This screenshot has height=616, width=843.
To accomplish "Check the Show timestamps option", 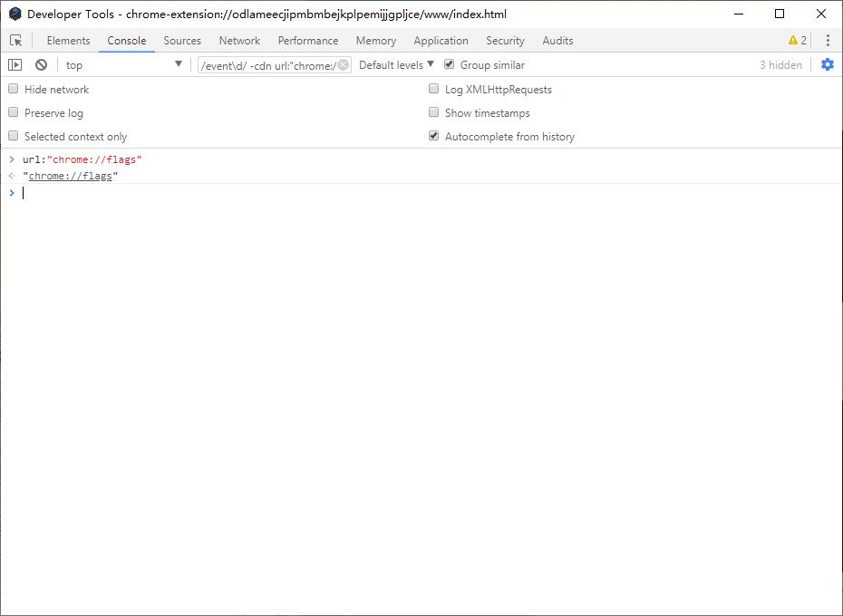I will [434, 112].
